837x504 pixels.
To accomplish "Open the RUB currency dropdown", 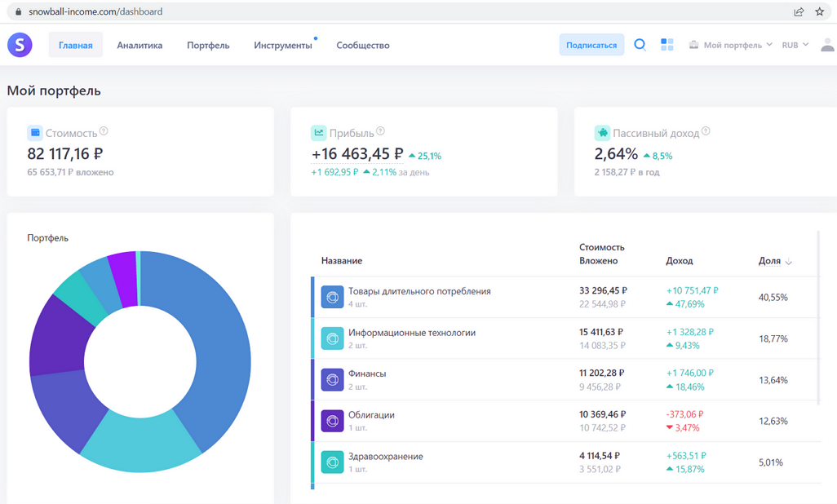I will coord(795,45).
